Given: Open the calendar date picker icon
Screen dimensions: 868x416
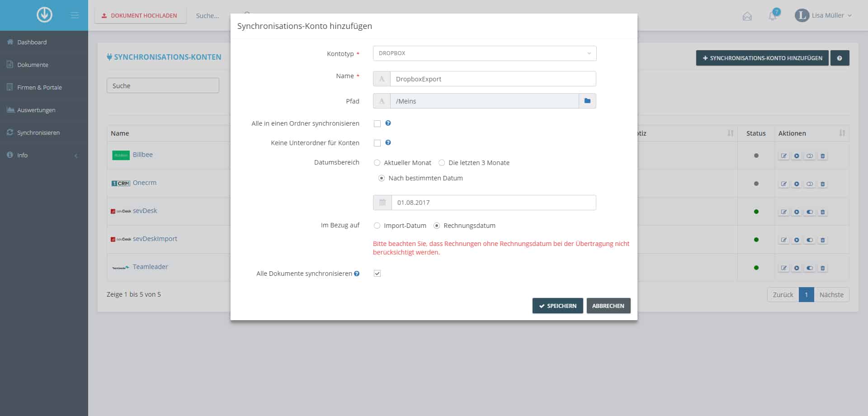Looking at the screenshot, I should [x=382, y=203].
